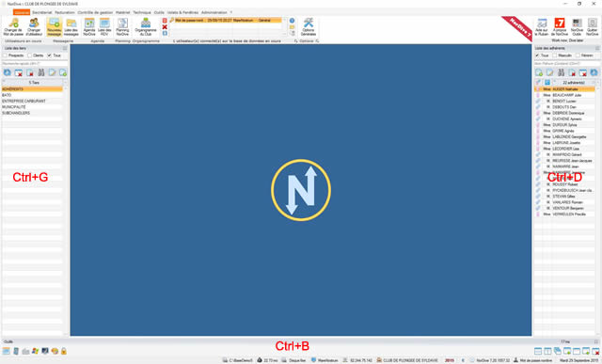Expand the Options group launcher arrow

(x=318, y=40)
